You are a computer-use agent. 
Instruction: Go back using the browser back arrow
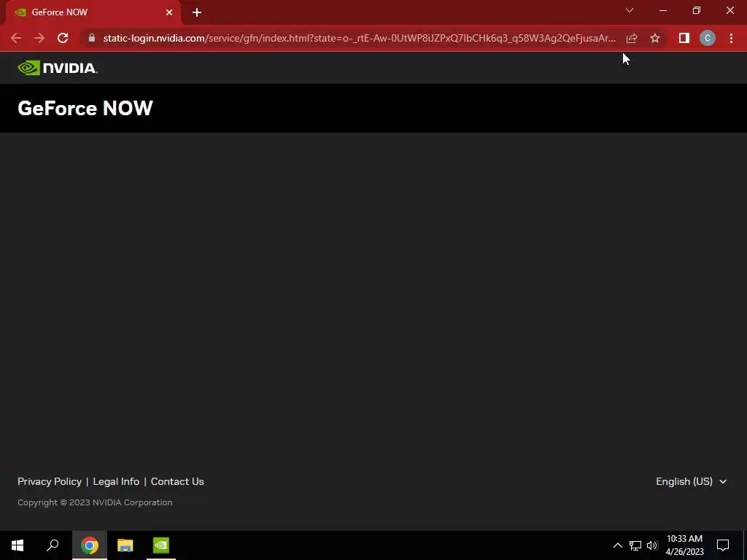(16, 38)
